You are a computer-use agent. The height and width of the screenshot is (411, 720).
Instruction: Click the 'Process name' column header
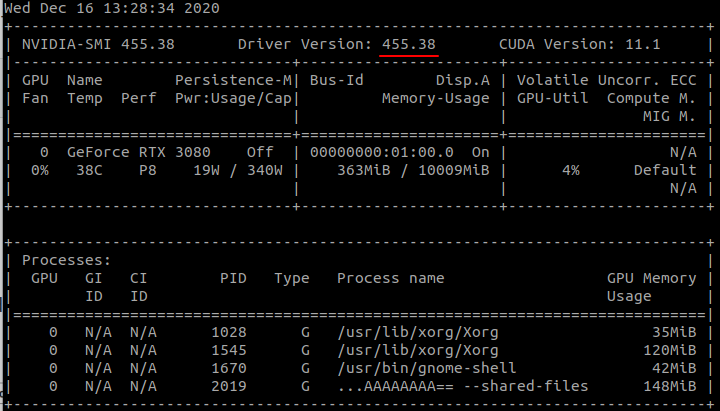click(391, 278)
